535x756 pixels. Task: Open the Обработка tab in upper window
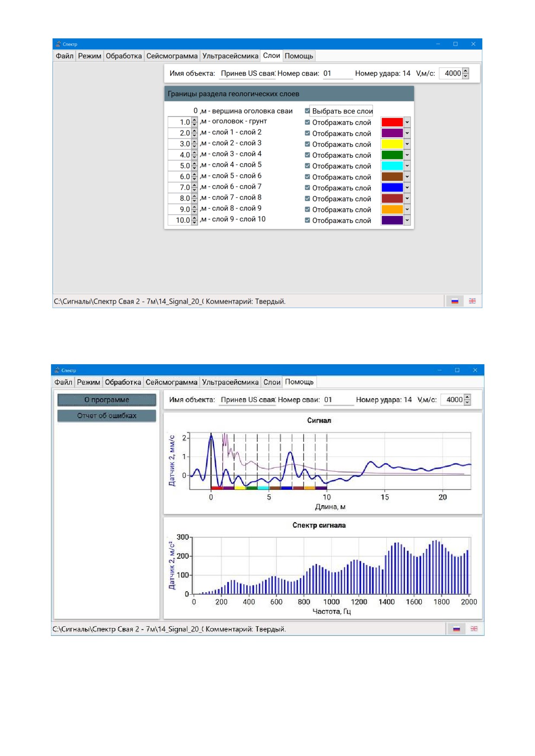click(123, 56)
